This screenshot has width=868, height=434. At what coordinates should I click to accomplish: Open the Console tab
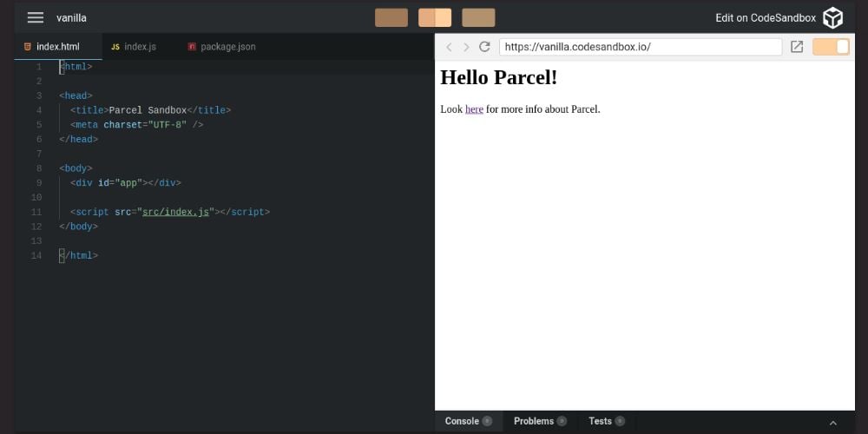click(469, 421)
